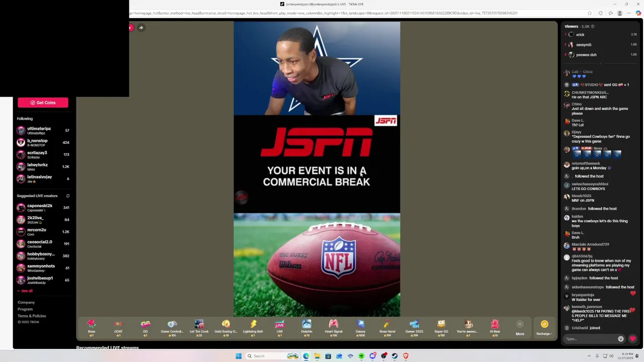This screenshot has width=644, height=362.
Task: Send the Hi Bear gift
Action: tap(495, 327)
